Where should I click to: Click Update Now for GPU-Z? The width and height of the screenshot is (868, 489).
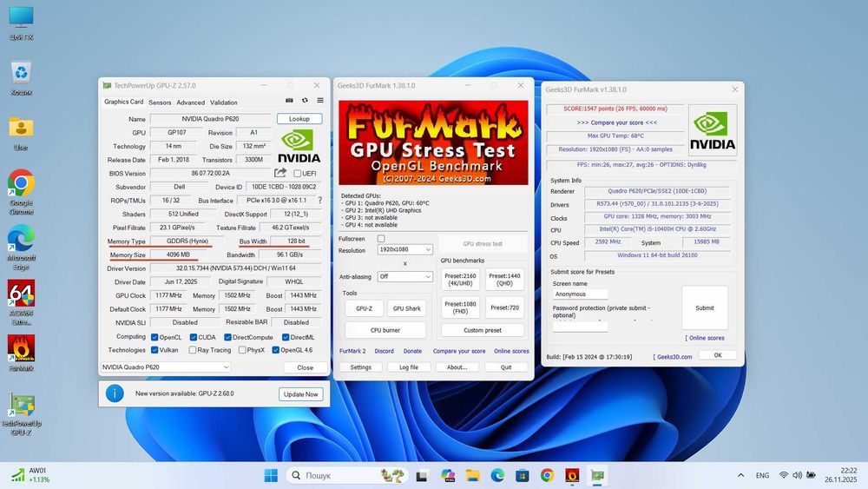[300, 394]
